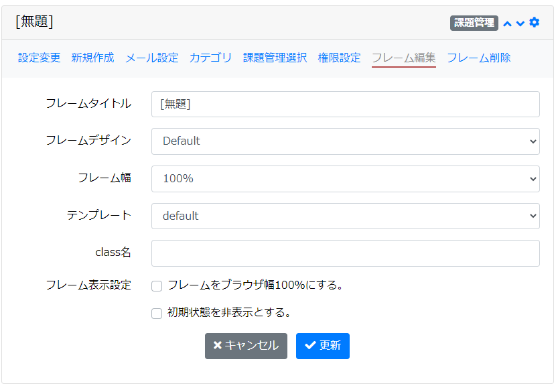Click inside the class名 input field
This screenshot has width=558, height=392.
tap(345, 253)
